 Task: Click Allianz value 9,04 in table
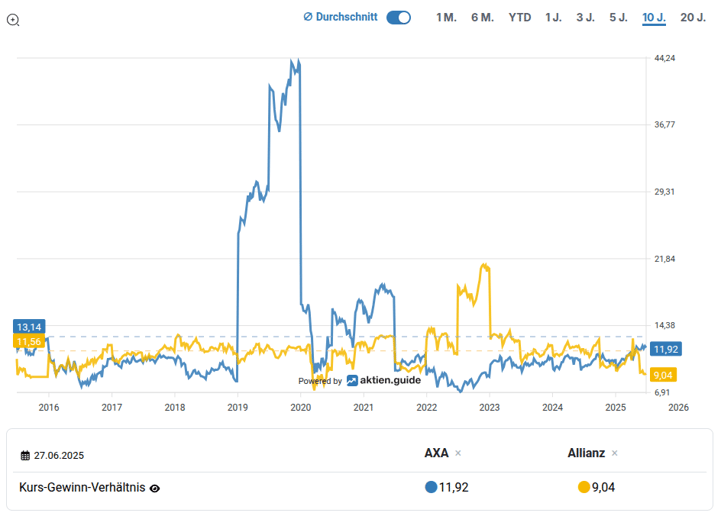click(603, 487)
